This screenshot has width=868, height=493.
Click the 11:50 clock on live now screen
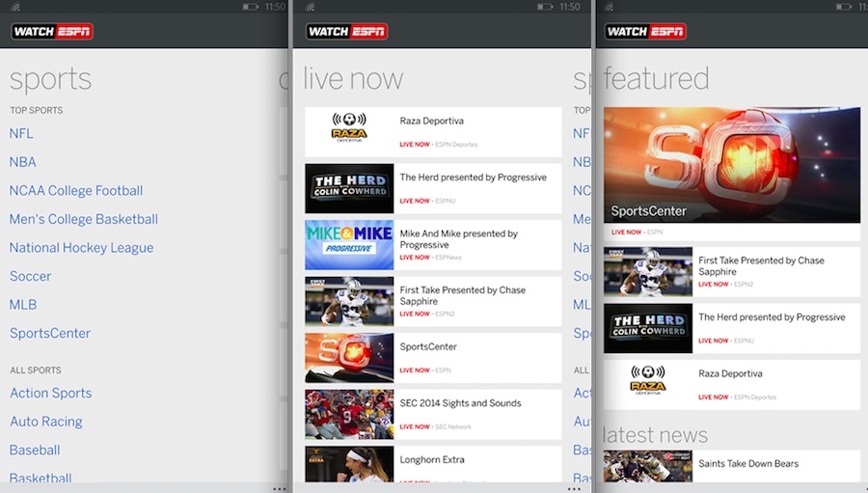pyautogui.click(x=570, y=7)
